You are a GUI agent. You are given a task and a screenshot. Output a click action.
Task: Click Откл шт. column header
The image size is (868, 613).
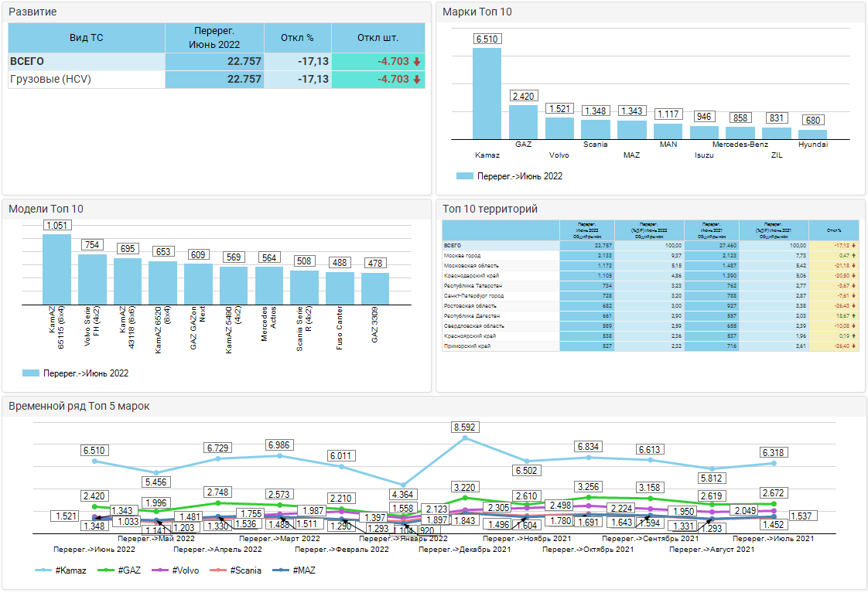pyautogui.click(x=378, y=37)
